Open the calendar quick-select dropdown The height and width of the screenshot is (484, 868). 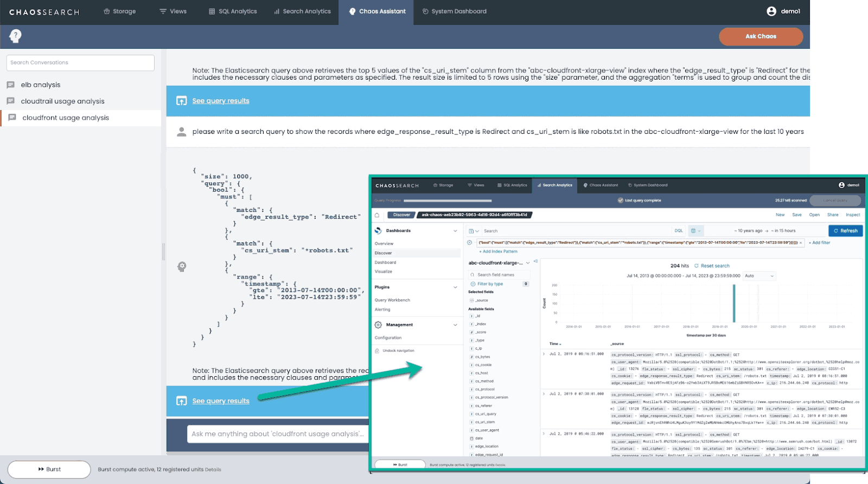pos(695,231)
